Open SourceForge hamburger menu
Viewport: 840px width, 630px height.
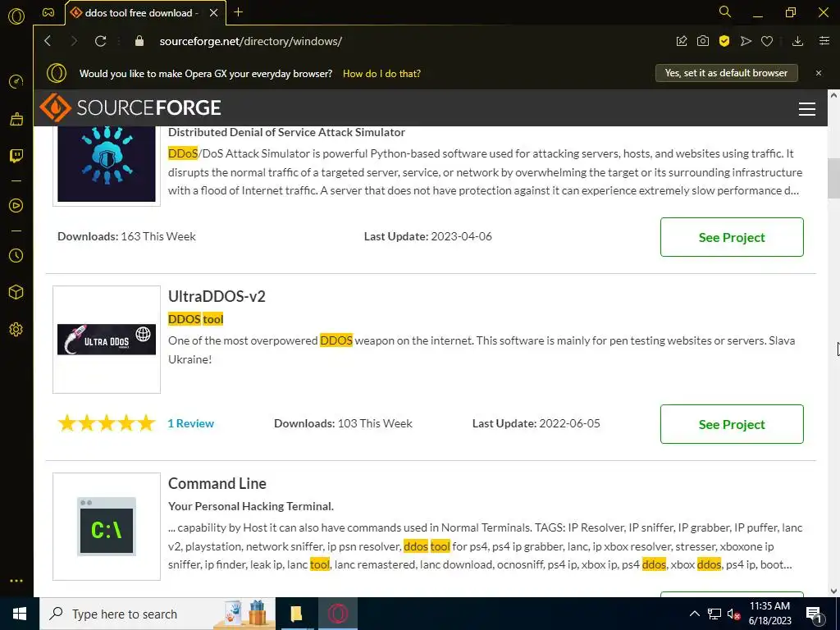click(807, 109)
